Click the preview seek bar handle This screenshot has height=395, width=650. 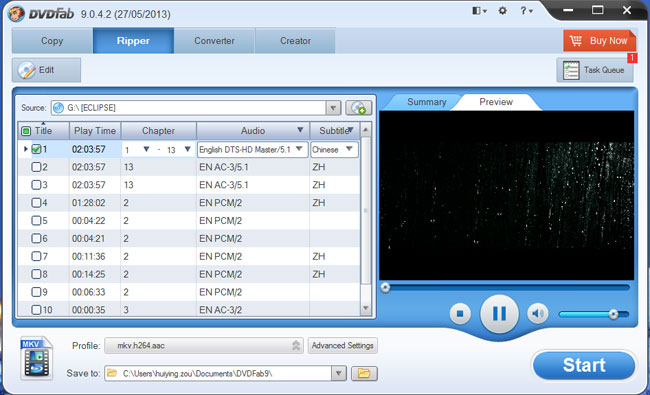[x=386, y=287]
